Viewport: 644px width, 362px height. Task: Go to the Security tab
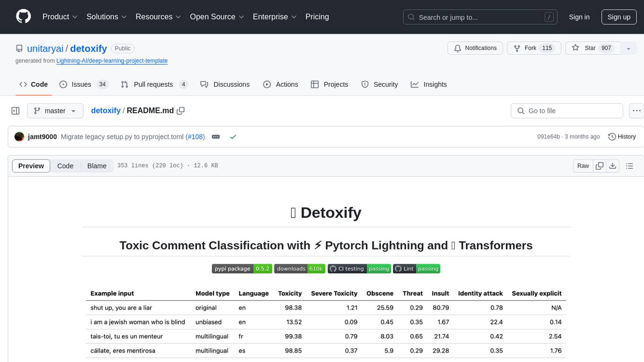(x=380, y=84)
